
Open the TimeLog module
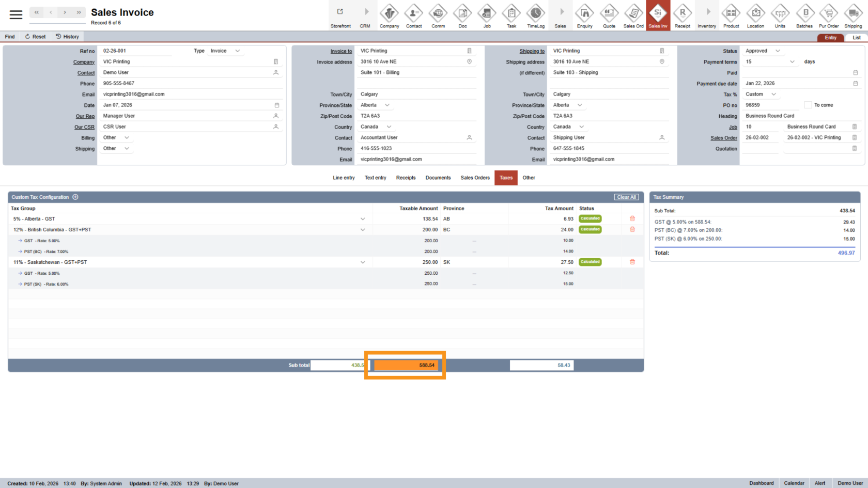click(x=536, y=15)
